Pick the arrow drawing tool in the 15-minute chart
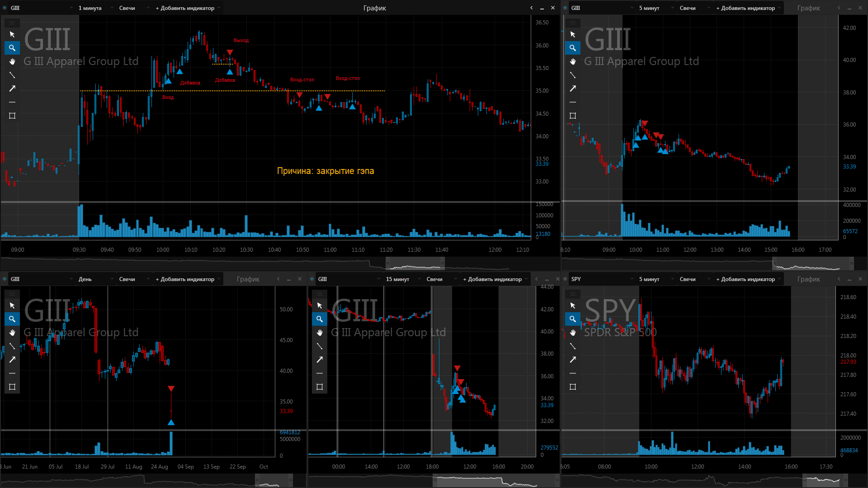 coord(320,360)
